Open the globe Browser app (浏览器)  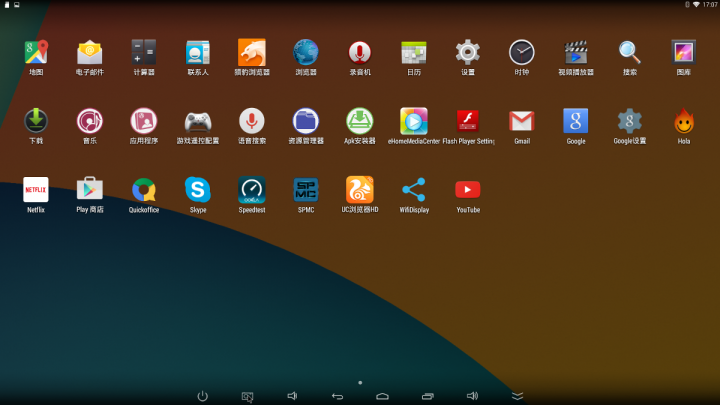tap(306, 52)
